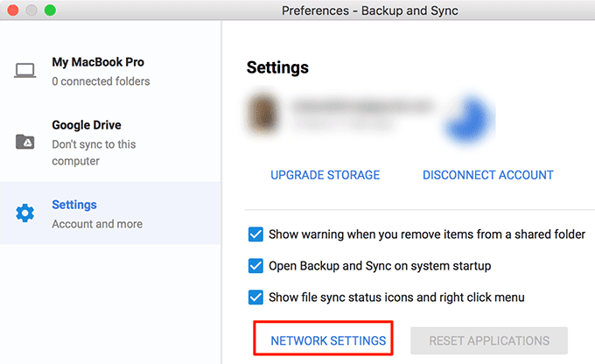Image resolution: width=595 pixels, height=364 pixels.
Task: Maximize window using the green button
Action: click(x=50, y=10)
